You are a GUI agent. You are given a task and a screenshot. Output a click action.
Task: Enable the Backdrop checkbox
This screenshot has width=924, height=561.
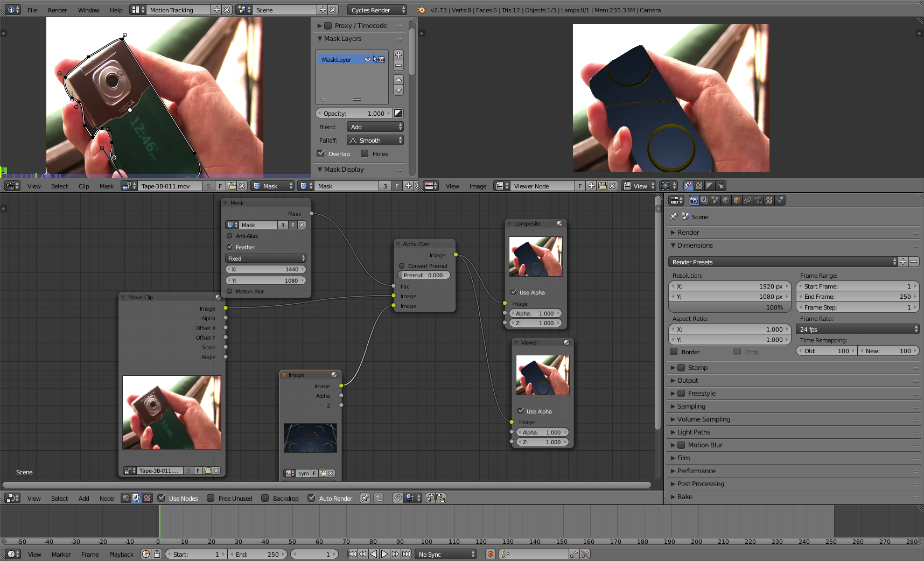click(x=265, y=498)
